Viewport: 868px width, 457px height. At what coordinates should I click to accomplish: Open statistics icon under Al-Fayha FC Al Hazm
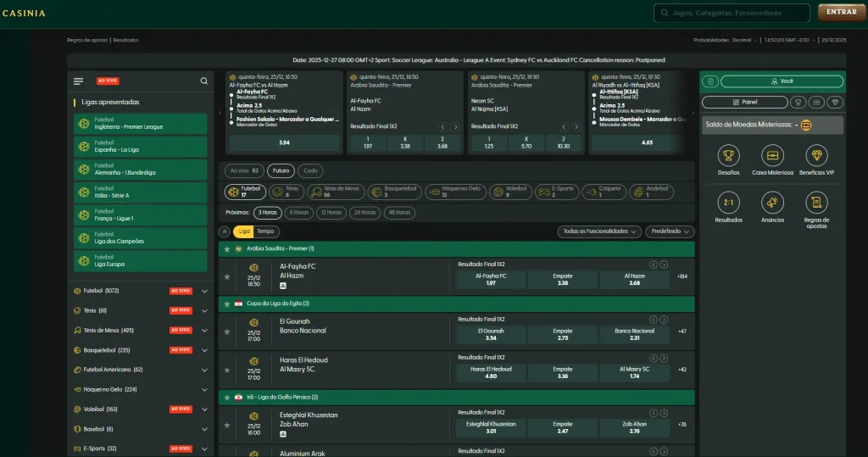click(x=283, y=286)
